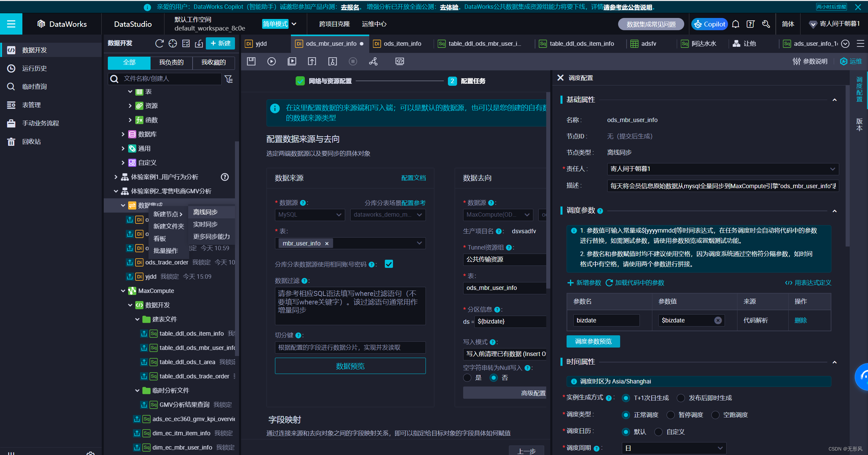Click the 切分键 input field

[350, 348]
